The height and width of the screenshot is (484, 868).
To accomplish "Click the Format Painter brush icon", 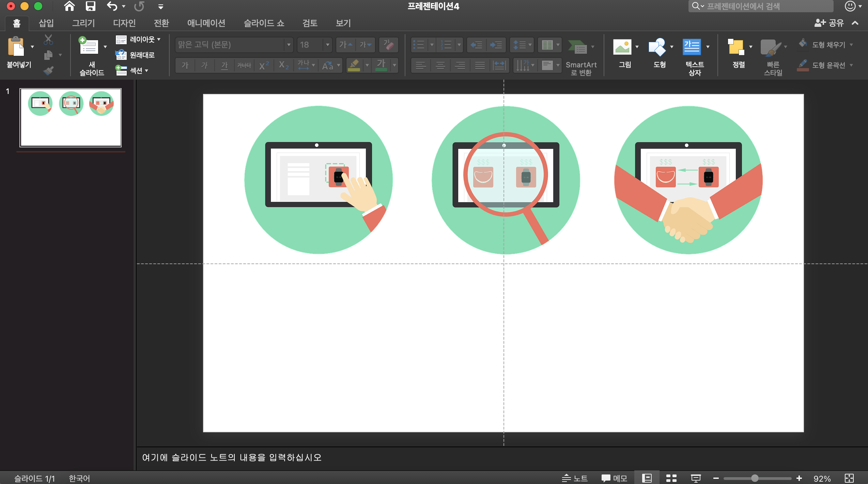I will tap(48, 70).
